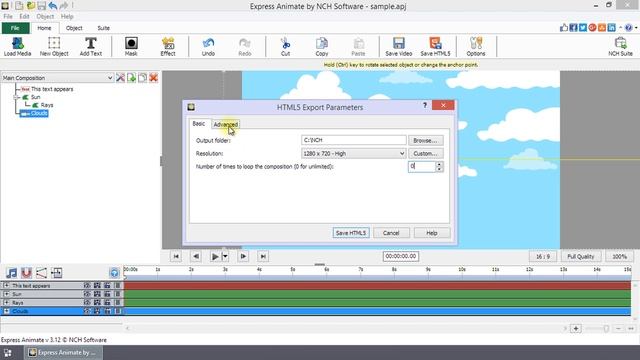Click Cancel in export dialog

click(x=391, y=233)
